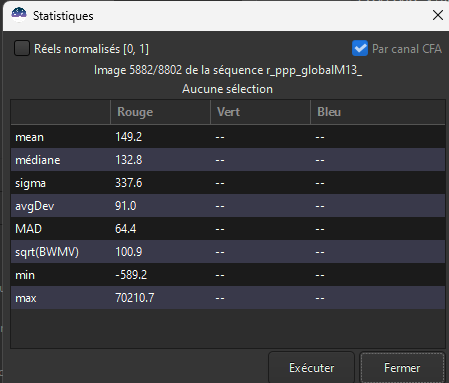
Task: Click the sigma value 337.6
Action: 129,183
